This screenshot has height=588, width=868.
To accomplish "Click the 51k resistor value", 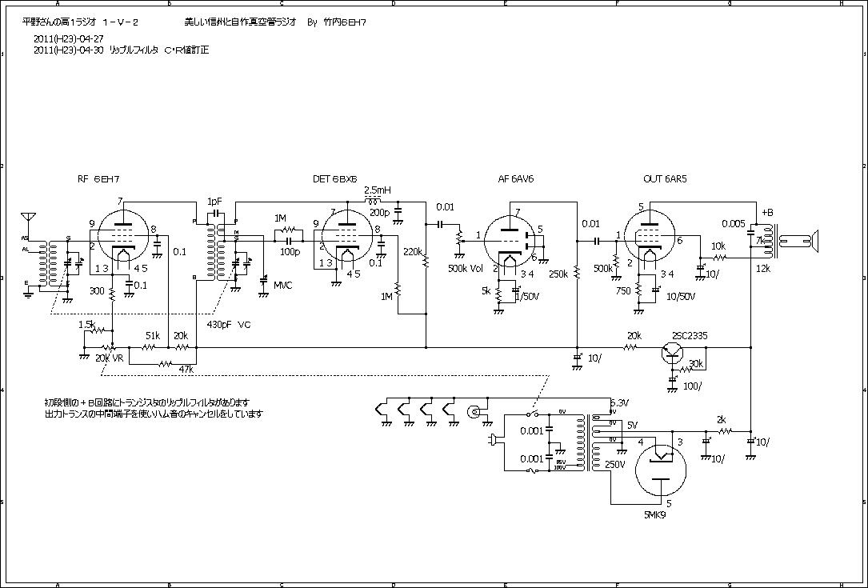I will click(153, 335).
